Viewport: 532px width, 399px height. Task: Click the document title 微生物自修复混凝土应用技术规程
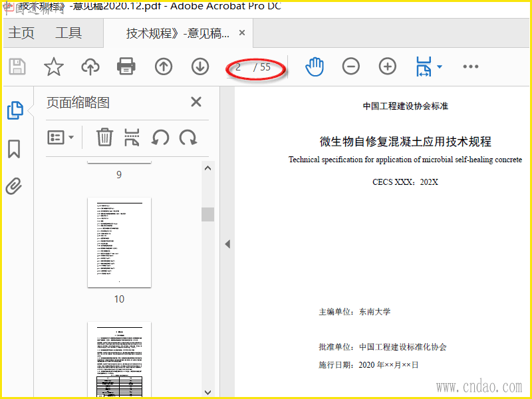406,142
